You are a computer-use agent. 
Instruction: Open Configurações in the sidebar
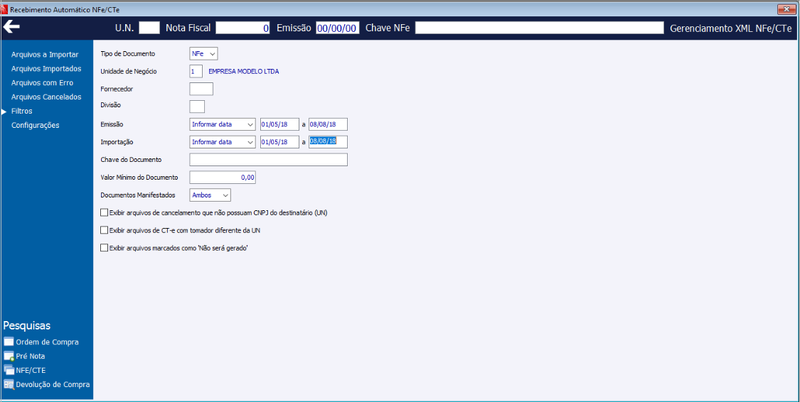[35, 125]
